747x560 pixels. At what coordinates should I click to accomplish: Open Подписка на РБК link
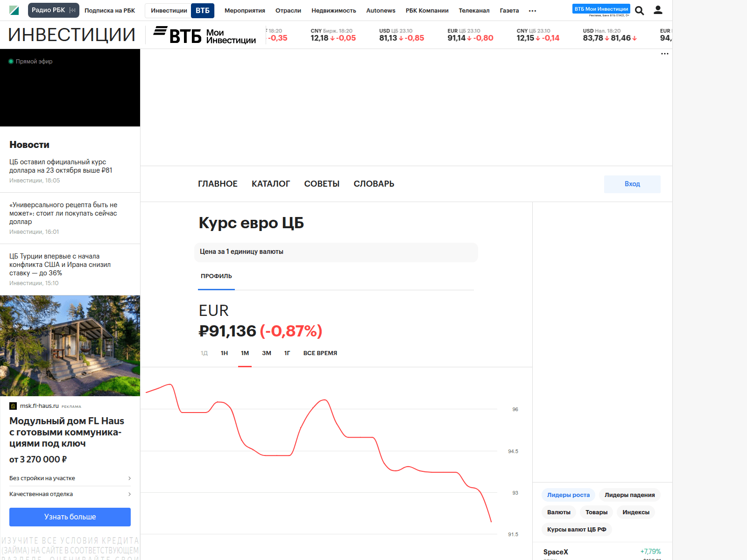[110, 11]
